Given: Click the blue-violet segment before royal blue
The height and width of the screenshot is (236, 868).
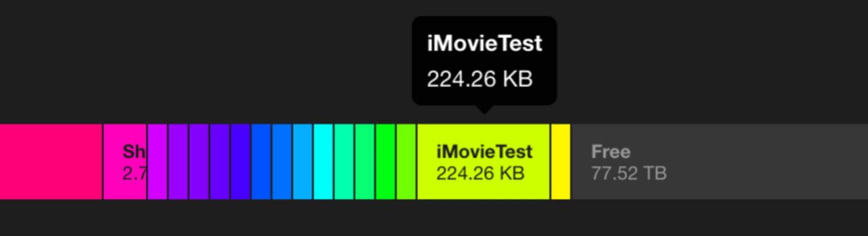Looking at the screenshot, I should (x=241, y=161).
